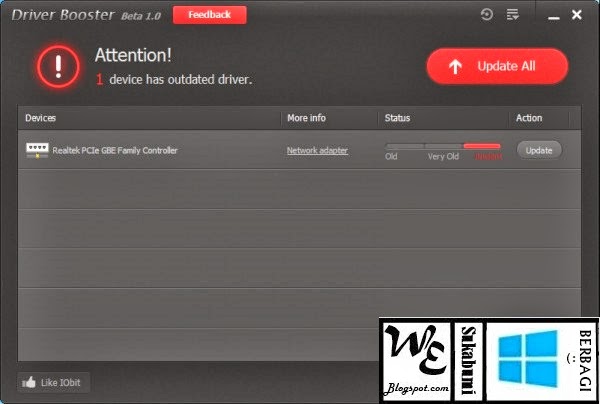Select the Realtek PCIe GBE Family Controller row

coord(299,150)
